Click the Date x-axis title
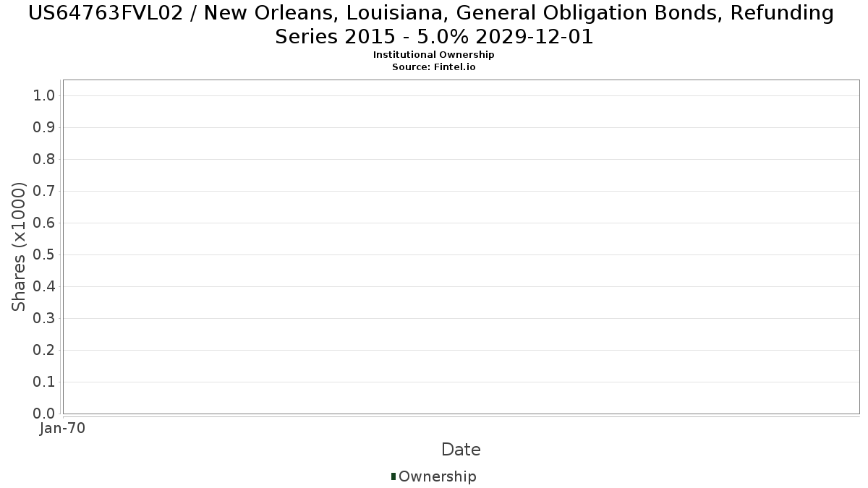Image resolution: width=868 pixels, height=488 pixels. (x=461, y=450)
